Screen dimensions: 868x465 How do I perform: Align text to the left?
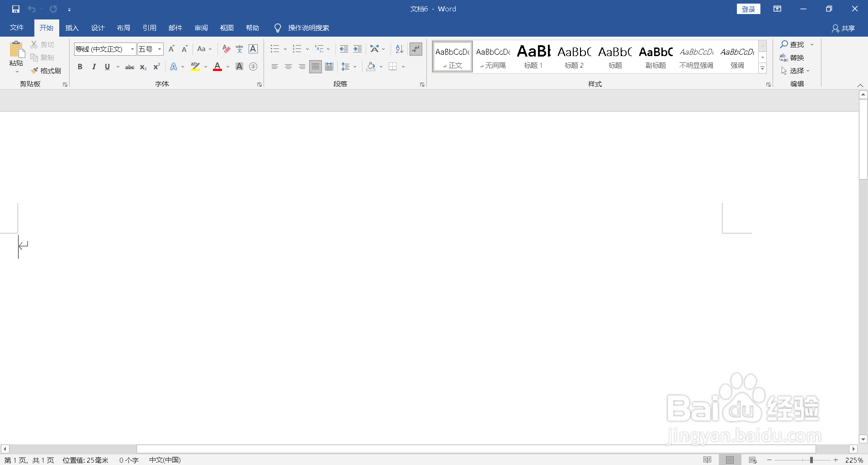pos(275,67)
